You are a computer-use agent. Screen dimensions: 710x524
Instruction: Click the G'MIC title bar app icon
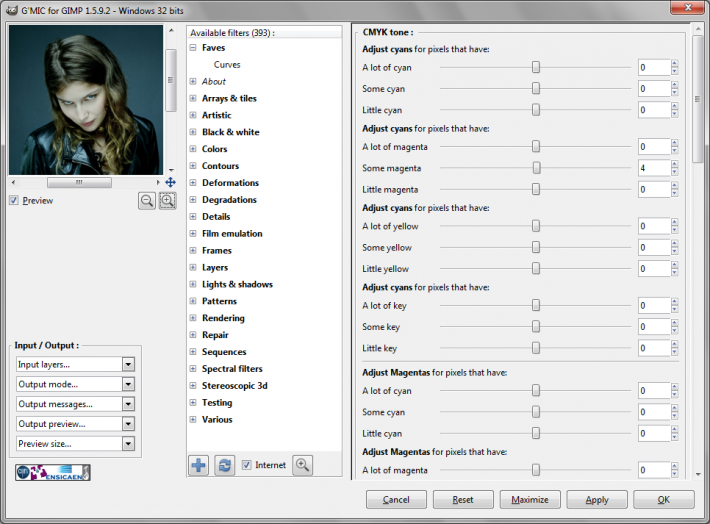click(11, 10)
